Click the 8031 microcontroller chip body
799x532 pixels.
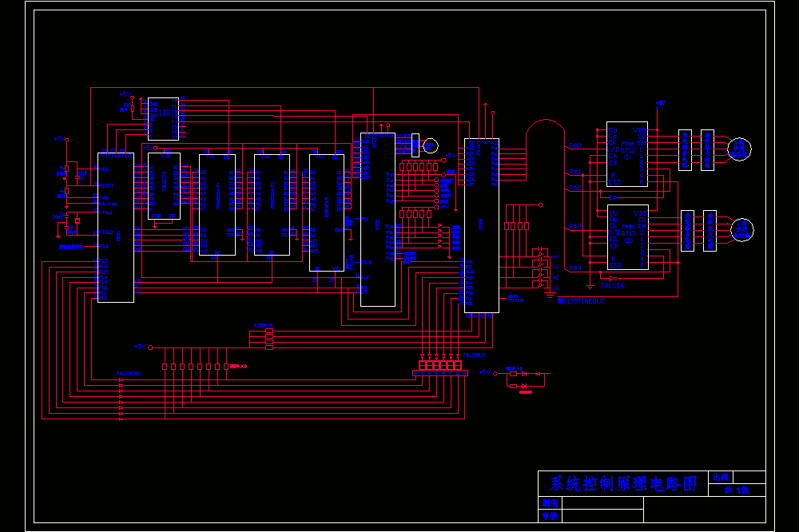coord(116,228)
